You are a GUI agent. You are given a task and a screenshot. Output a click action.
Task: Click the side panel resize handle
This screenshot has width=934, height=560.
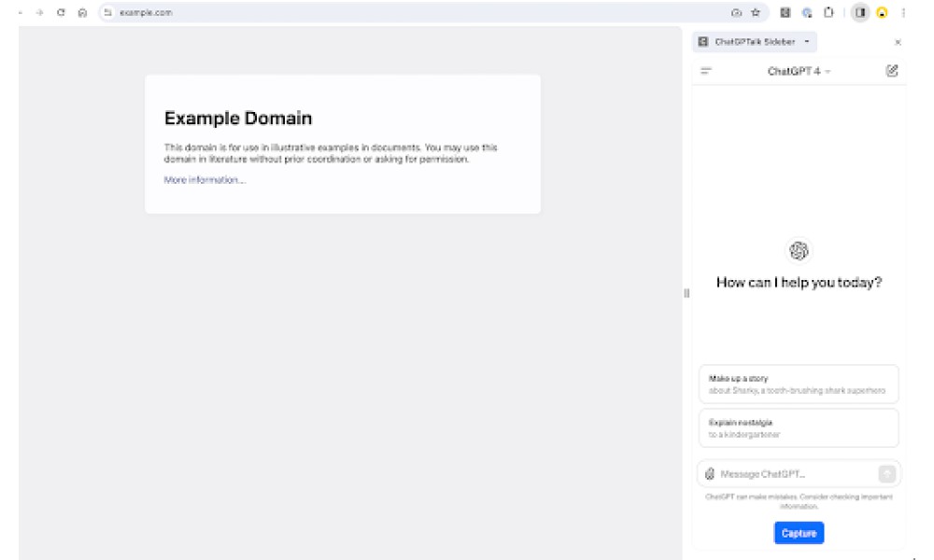pos(686,293)
